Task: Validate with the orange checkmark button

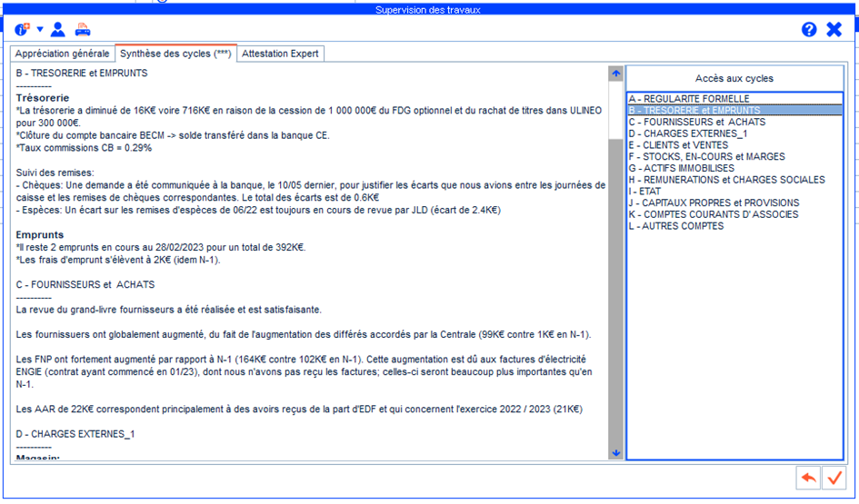Action: tap(833, 478)
